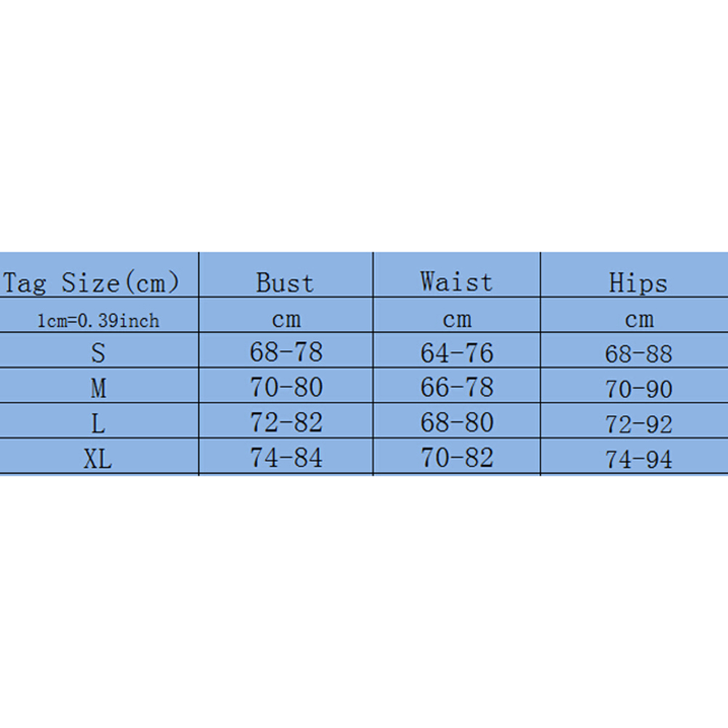Image resolution: width=728 pixels, height=728 pixels.
Task: Select the M waist value 66-78
Action: (456, 387)
